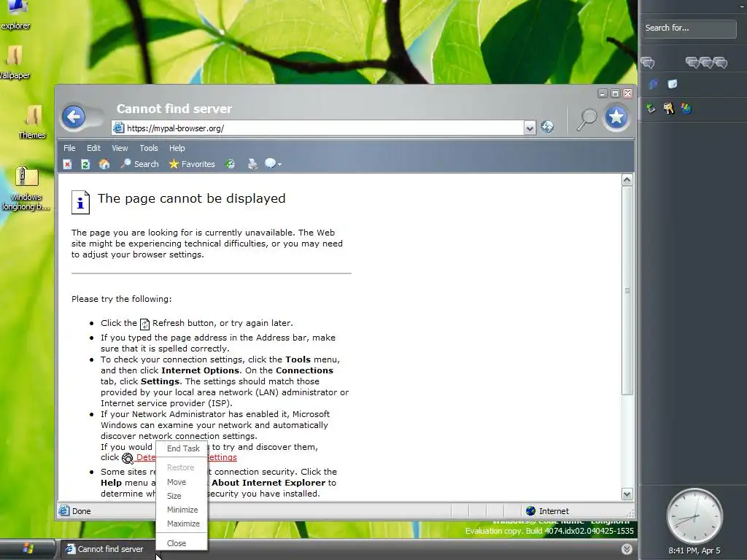The image size is (747, 560).
Task: Select the windows longhong zip file icon
Action: coord(26,189)
